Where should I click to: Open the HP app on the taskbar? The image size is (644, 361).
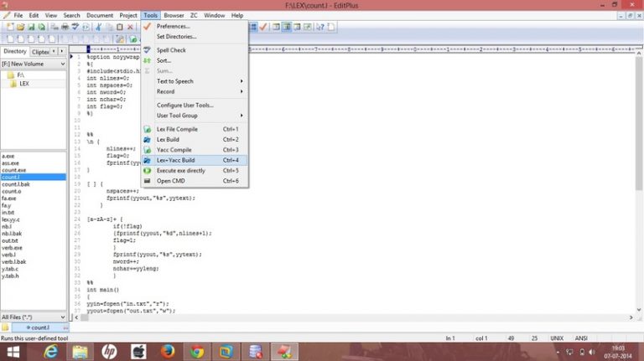(x=109, y=352)
